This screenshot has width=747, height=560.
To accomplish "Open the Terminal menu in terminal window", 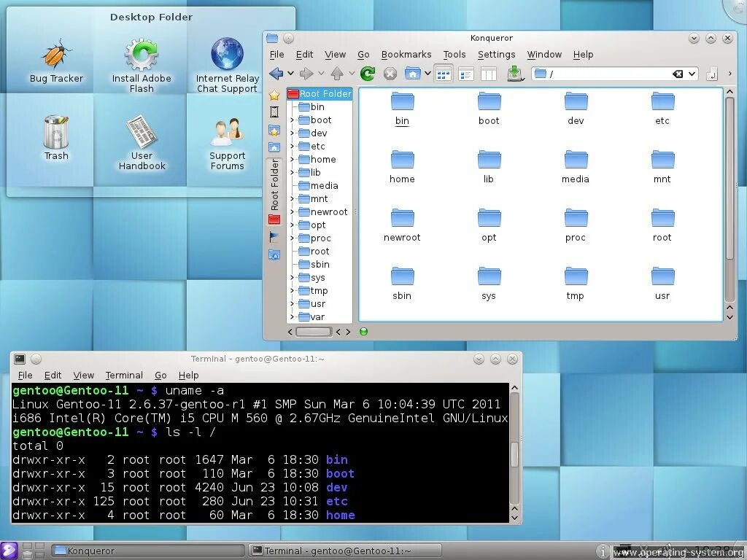I will (x=124, y=376).
